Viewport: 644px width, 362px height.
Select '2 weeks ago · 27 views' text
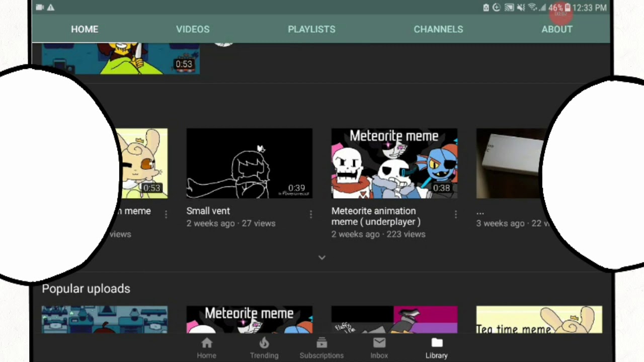pyautogui.click(x=231, y=223)
